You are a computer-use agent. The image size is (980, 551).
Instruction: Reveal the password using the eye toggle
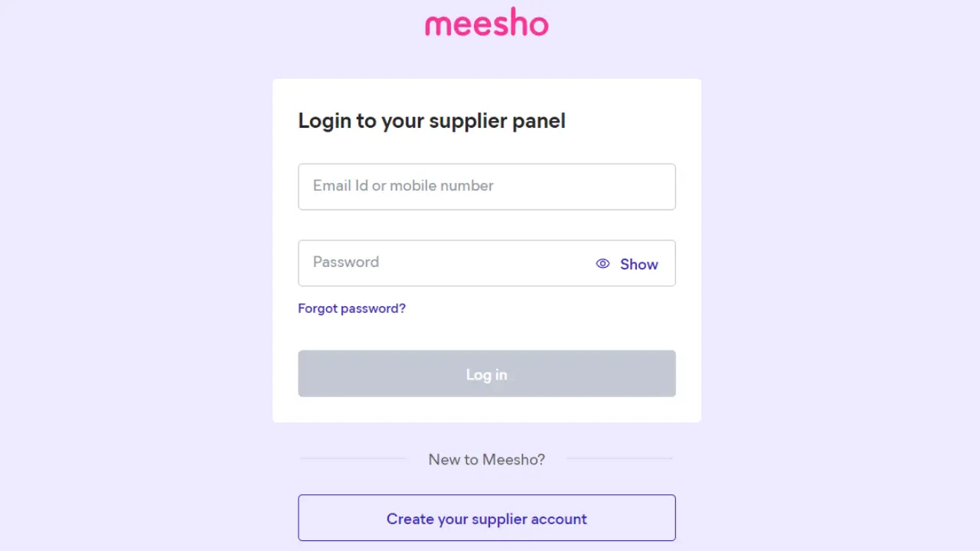click(x=603, y=263)
